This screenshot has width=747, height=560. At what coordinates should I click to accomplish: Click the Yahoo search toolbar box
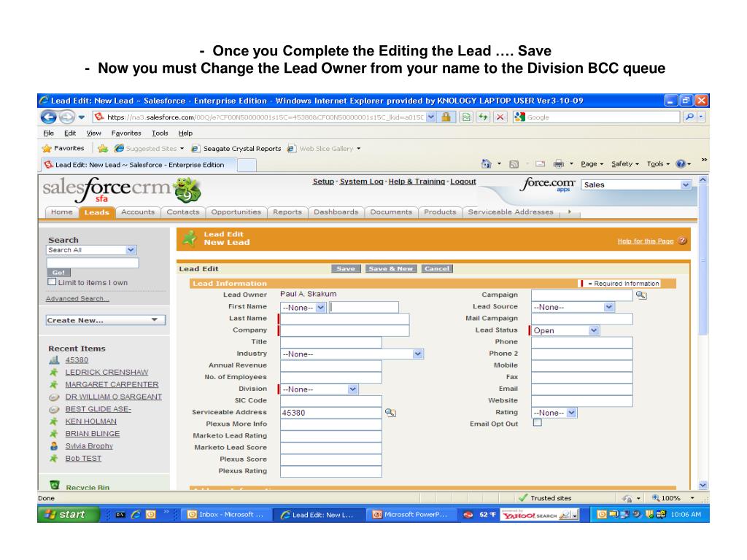pos(540,515)
